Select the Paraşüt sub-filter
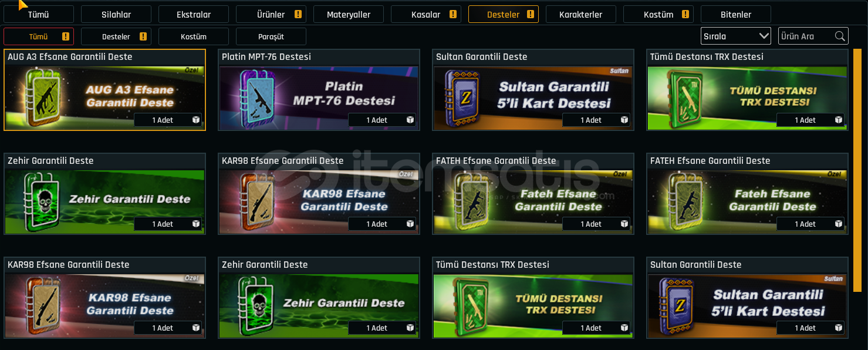This screenshot has height=350, width=868. (x=271, y=36)
